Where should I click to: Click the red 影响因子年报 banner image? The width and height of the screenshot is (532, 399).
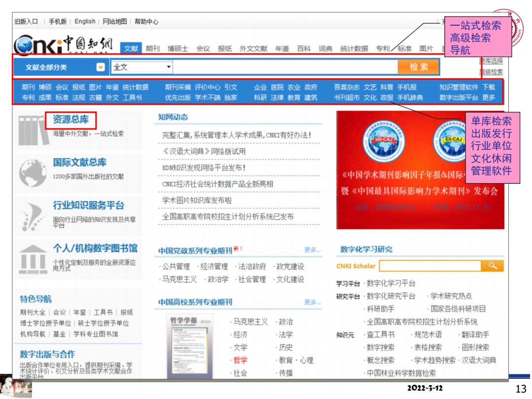(x=420, y=170)
